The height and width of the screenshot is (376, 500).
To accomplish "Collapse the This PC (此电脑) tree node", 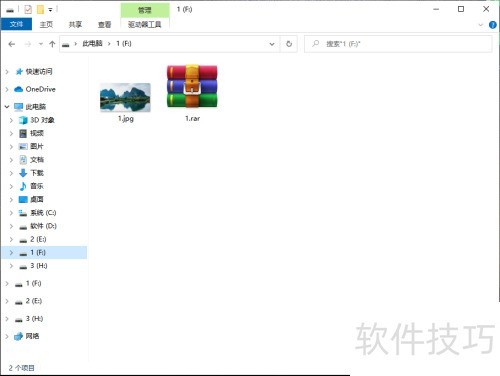I will 7,107.
